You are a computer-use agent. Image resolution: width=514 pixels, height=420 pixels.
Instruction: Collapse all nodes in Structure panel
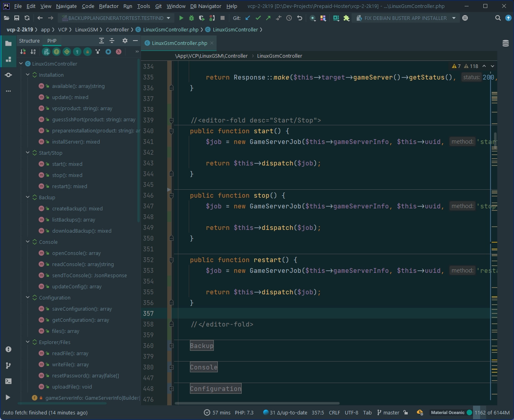(112, 41)
